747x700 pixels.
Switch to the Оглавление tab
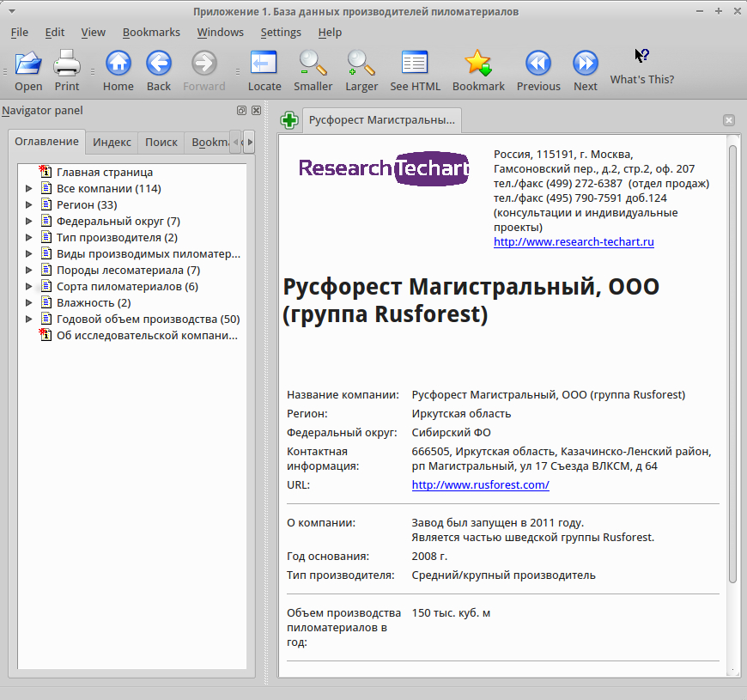pyautogui.click(x=46, y=142)
